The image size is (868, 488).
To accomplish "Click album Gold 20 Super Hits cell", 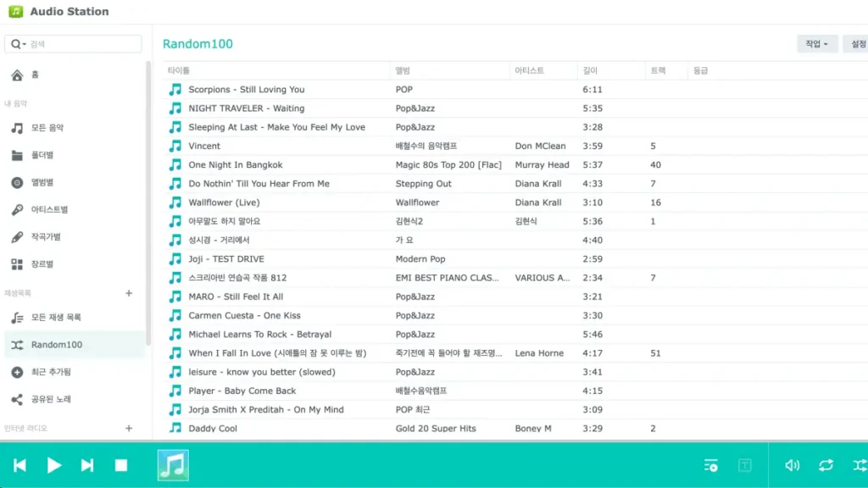I will [x=436, y=428].
